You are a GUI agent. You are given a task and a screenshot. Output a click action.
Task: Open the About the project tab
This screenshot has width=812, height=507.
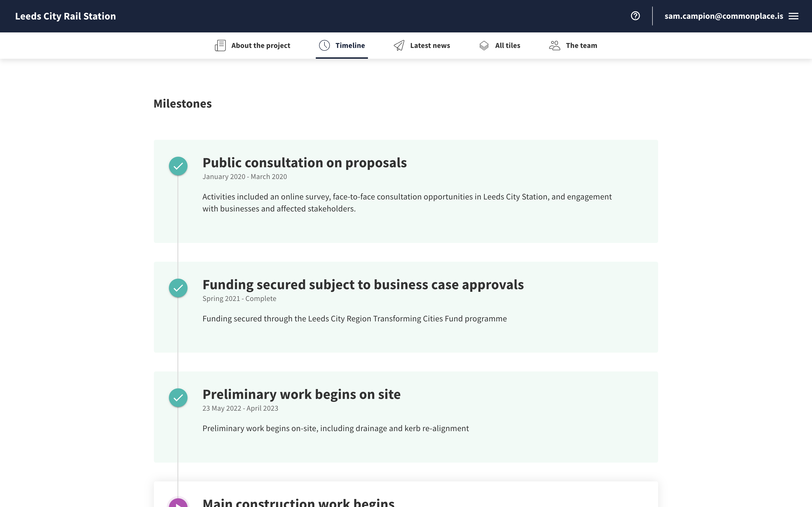[261, 46]
